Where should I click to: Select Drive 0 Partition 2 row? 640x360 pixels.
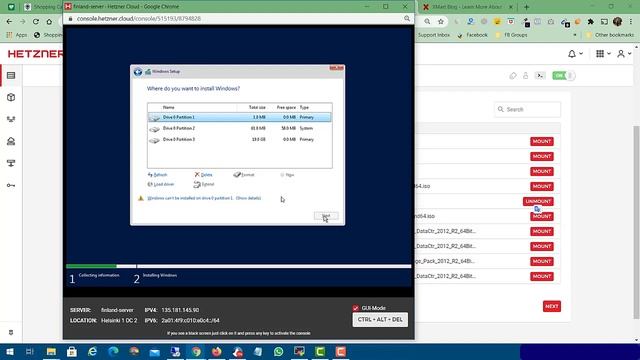pos(240,128)
